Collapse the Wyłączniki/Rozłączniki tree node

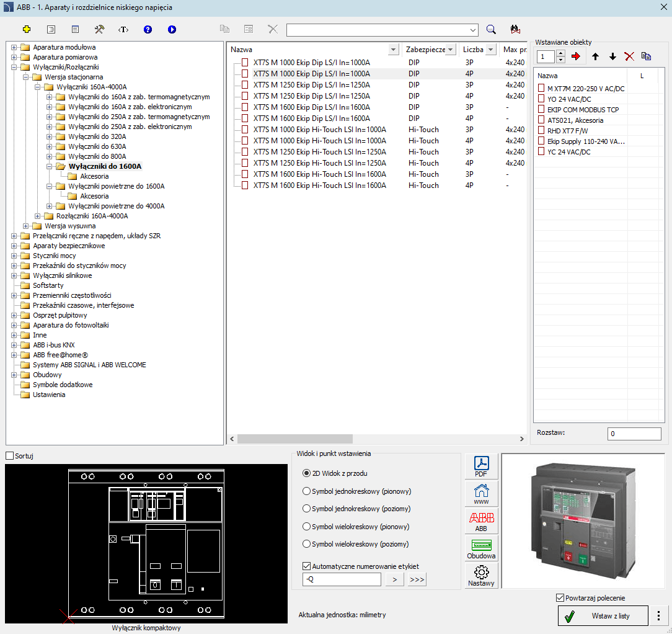point(14,67)
